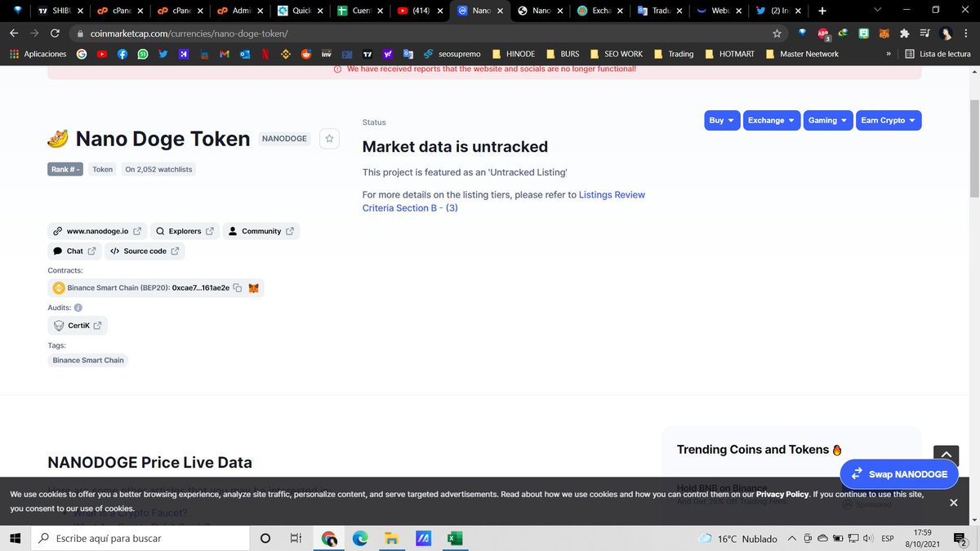Image resolution: width=980 pixels, height=551 pixels.
Task: Open Lista de lectura reading list
Action: 938,54
